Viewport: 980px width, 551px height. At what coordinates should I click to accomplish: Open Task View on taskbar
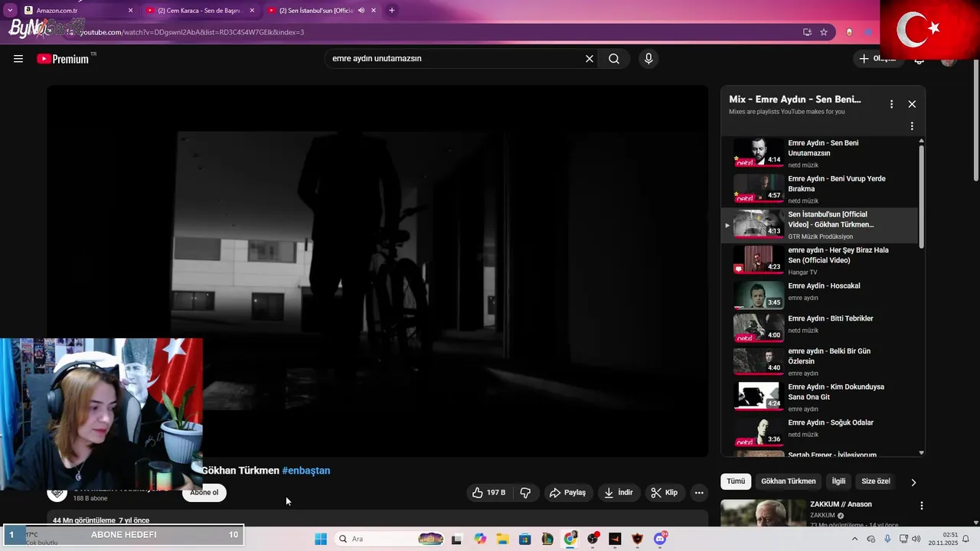click(457, 539)
